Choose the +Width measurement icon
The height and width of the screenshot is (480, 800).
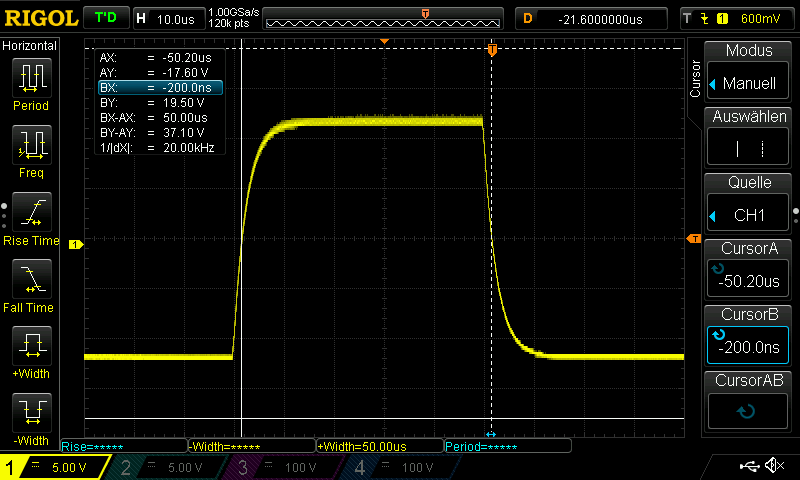31,352
